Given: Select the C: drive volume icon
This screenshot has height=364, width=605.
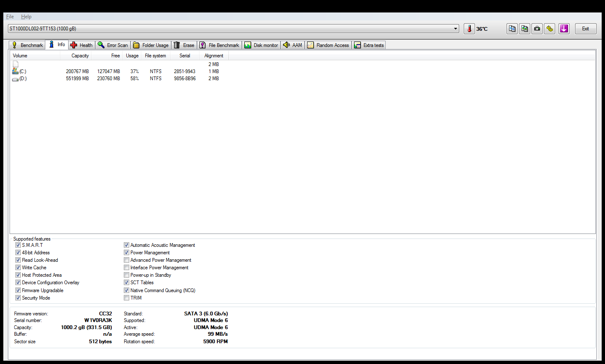Looking at the screenshot, I should click(x=15, y=71).
